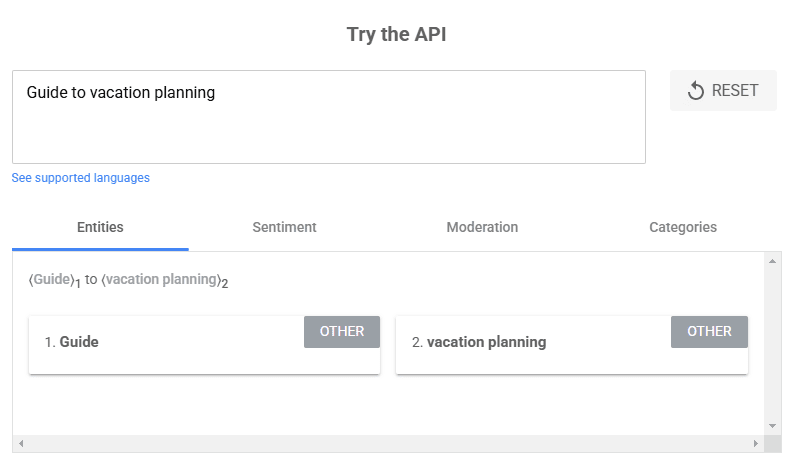Click the vertical scrollbar up arrow
805x471 pixels.
772,261
